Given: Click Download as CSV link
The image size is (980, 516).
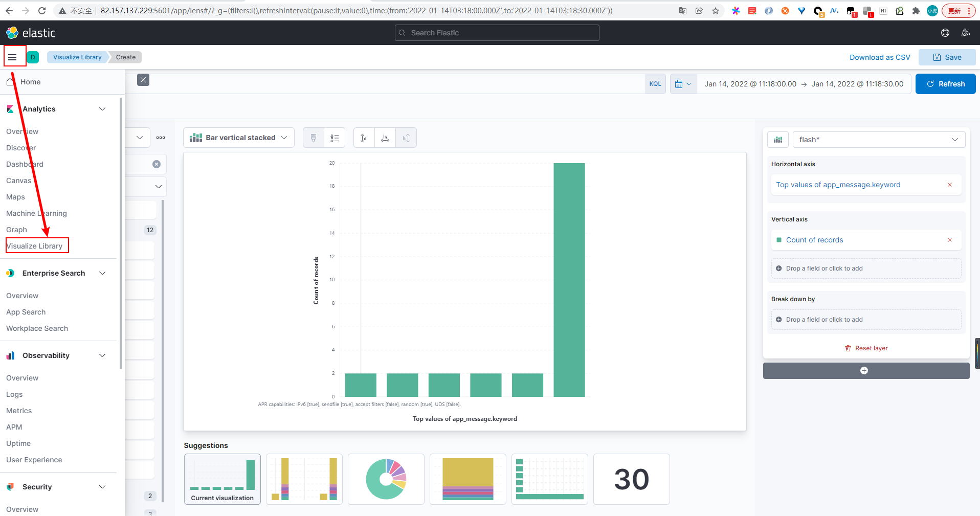Looking at the screenshot, I should [x=880, y=57].
